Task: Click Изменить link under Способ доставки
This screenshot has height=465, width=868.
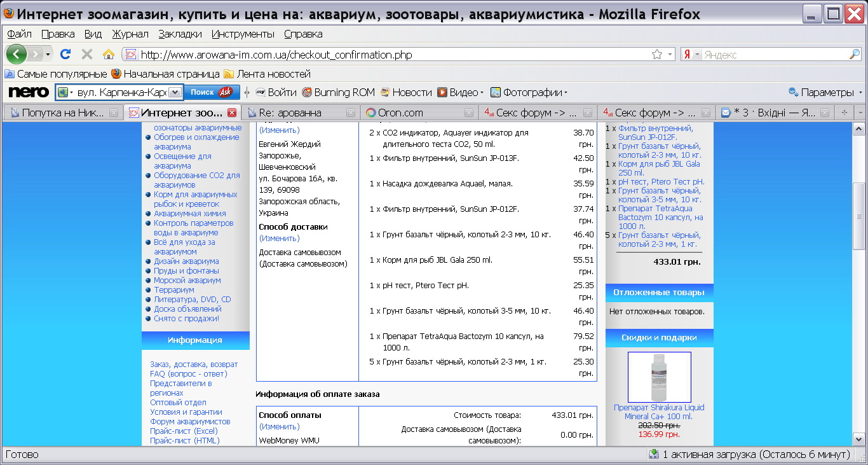Action: [x=279, y=239]
